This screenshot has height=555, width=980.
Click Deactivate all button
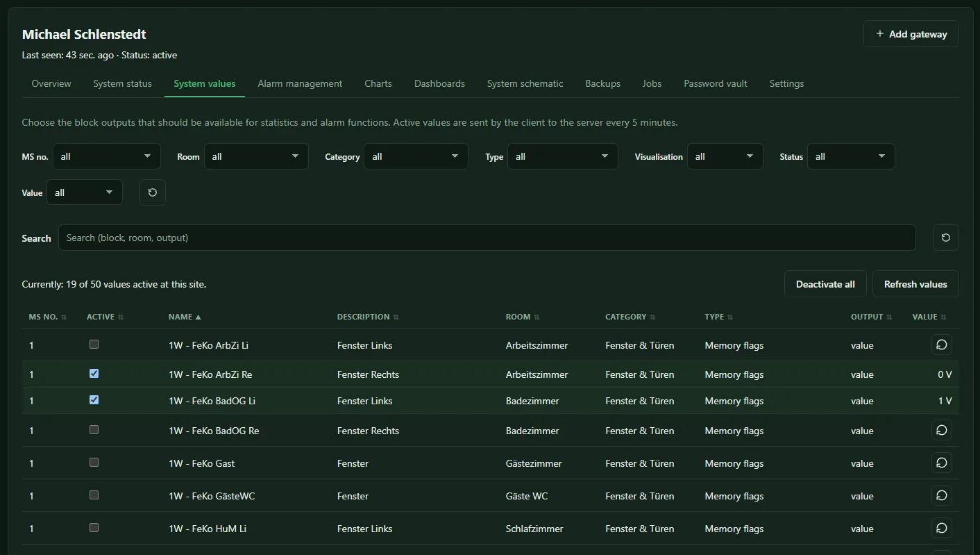[x=825, y=284]
